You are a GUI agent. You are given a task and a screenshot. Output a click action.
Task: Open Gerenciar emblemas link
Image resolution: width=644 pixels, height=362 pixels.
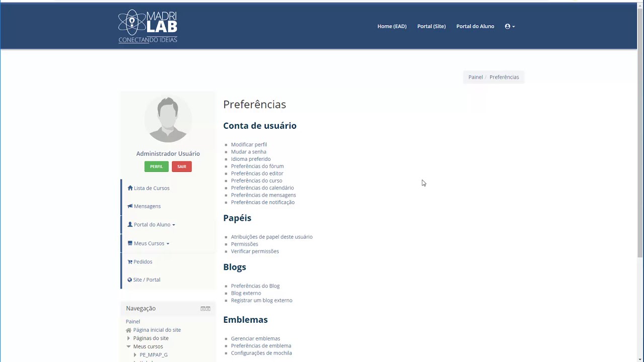pos(256,339)
